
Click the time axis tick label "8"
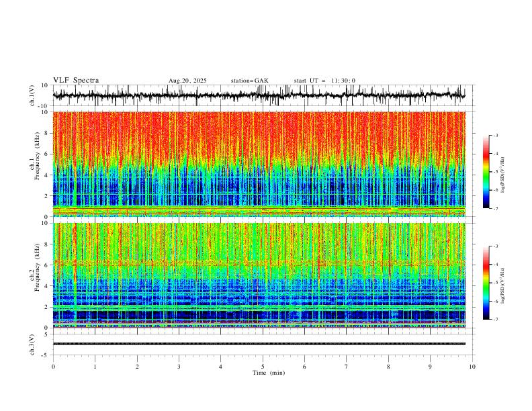click(x=388, y=367)
